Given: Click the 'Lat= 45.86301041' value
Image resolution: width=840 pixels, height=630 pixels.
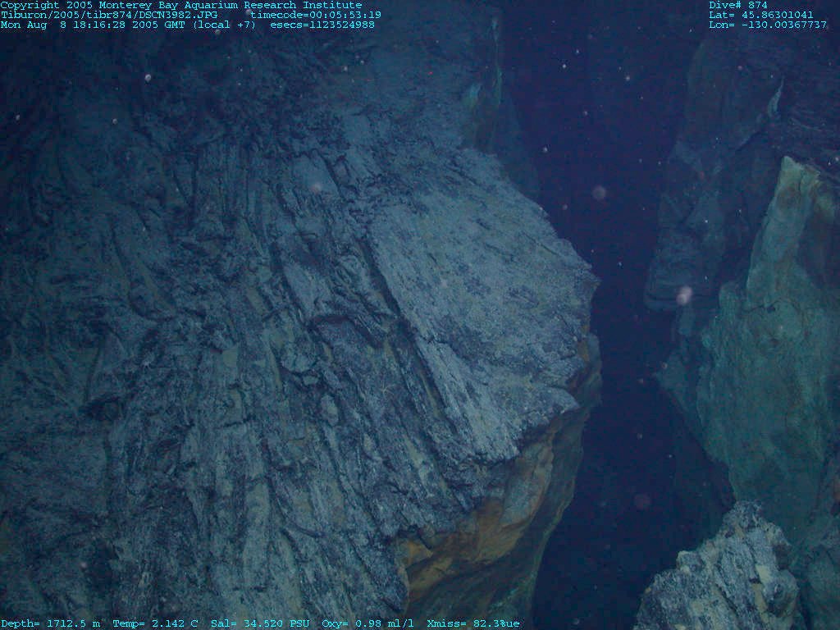Looking at the screenshot, I should click(x=760, y=15).
